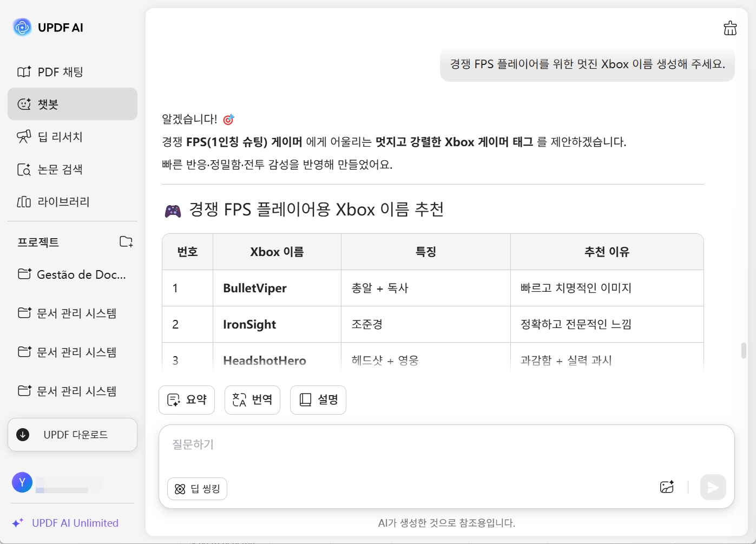Click the 요약 button
756x544 pixels.
(x=187, y=400)
